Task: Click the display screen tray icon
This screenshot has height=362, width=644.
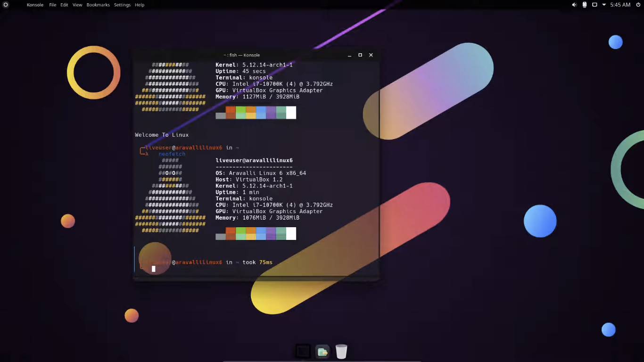Action: tap(594, 5)
